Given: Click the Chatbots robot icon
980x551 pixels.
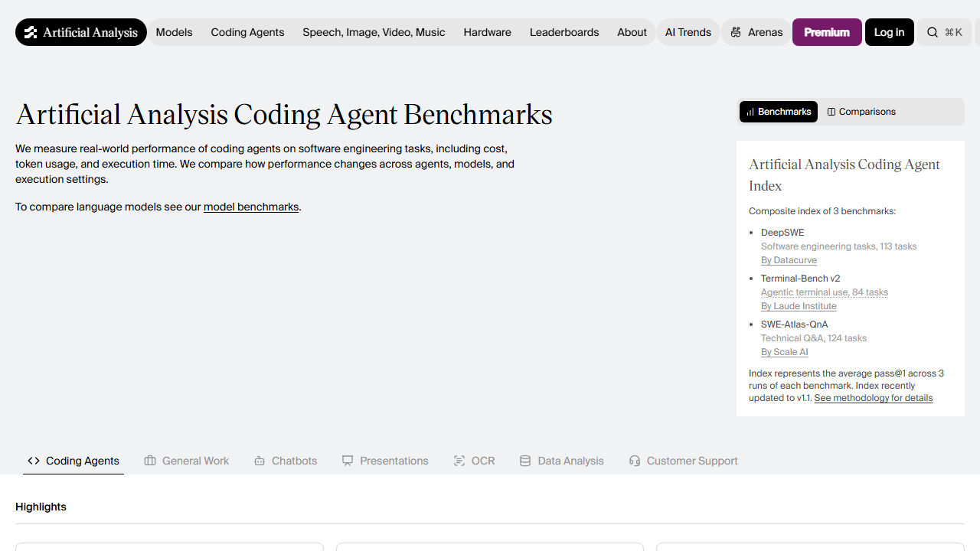Looking at the screenshot, I should click(x=260, y=461).
